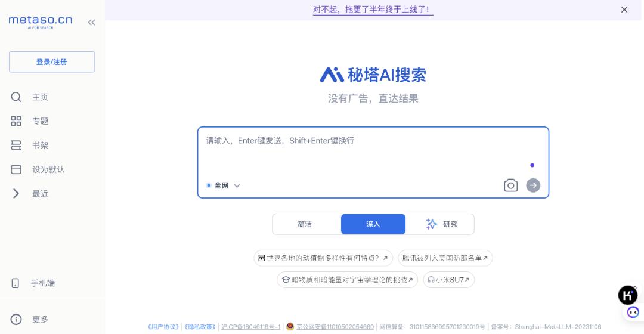The width and height of the screenshot is (644, 334).
Task: Open suggestion 腾讯被列入美国防部名单
Action: 445,258
